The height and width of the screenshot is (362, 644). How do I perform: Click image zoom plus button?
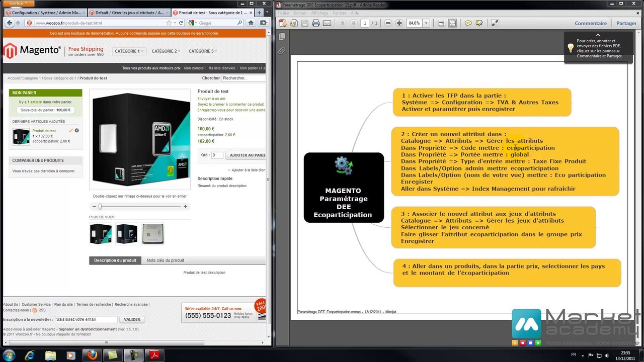(x=185, y=206)
